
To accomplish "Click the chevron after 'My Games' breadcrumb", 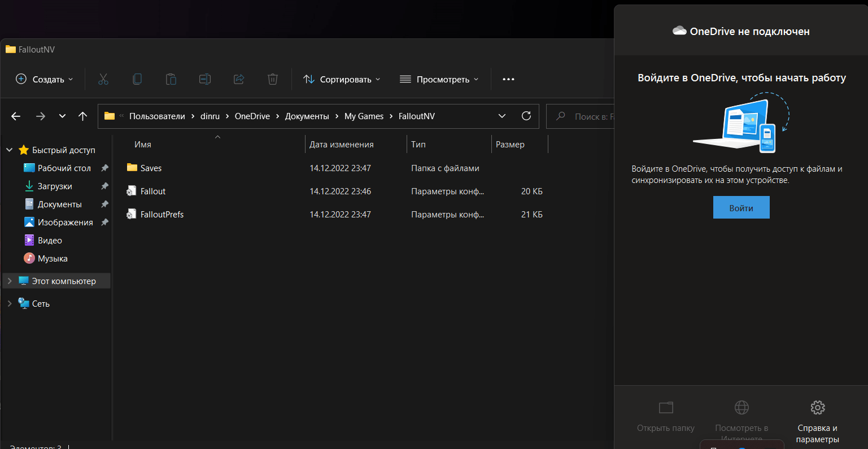I will [x=391, y=116].
